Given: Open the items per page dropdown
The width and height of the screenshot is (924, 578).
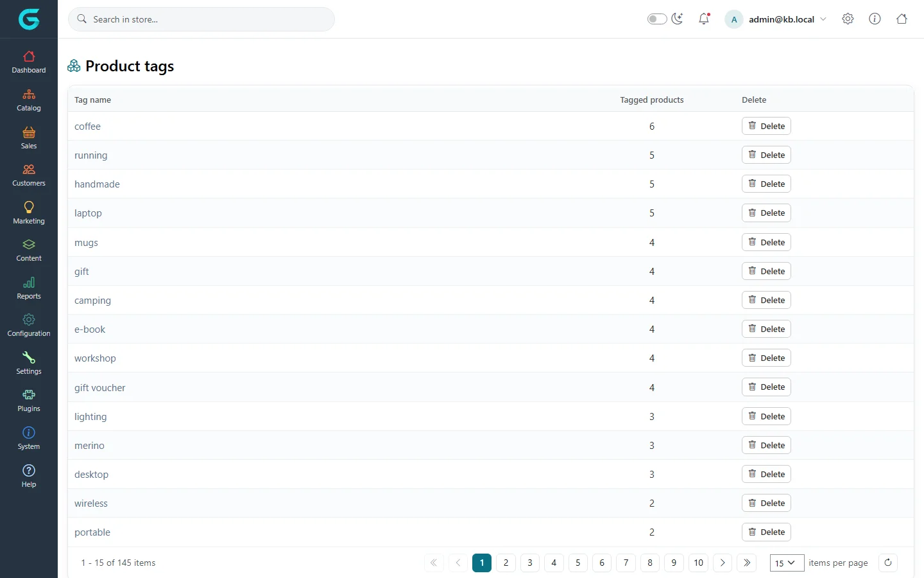Looking at the screenshot, I should [x=787, y=563].
